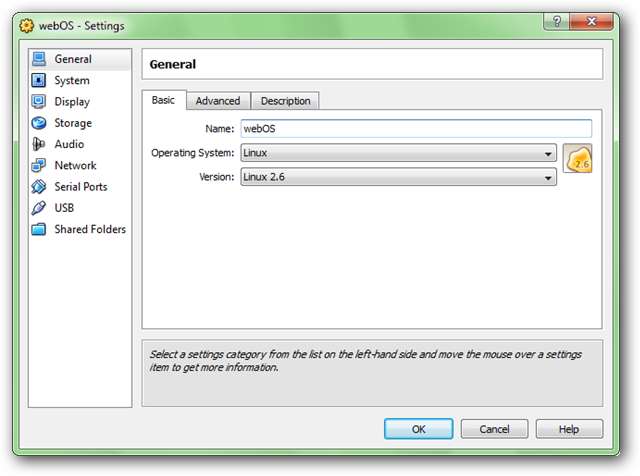640x476 pixels.
Task: Open Serial Ports settings category
Action: tap(80, 187)
